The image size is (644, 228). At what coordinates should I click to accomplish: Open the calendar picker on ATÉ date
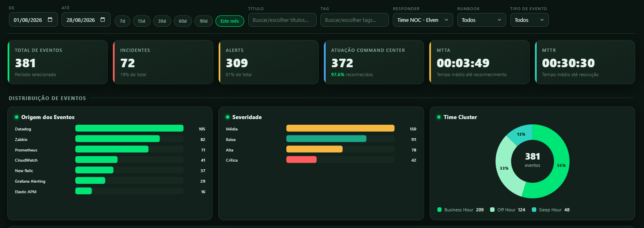coord(102,20)
